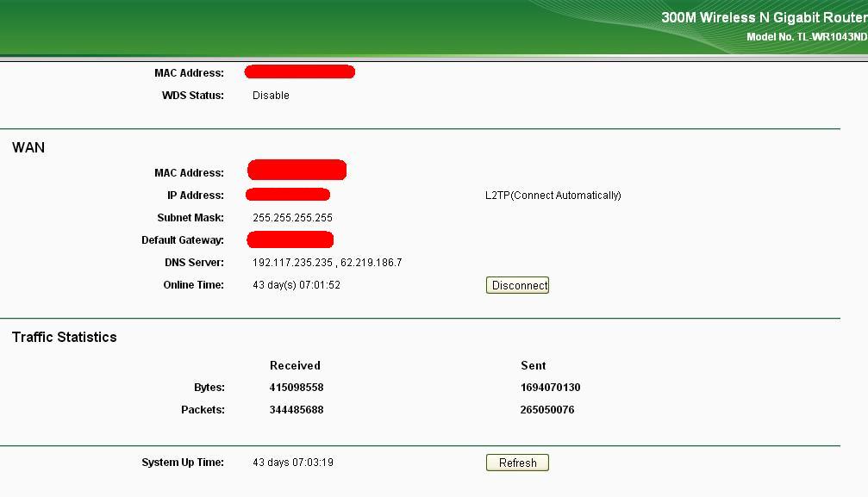
Task: Click the WDS Status value Disable
Action: click(271, 96)
